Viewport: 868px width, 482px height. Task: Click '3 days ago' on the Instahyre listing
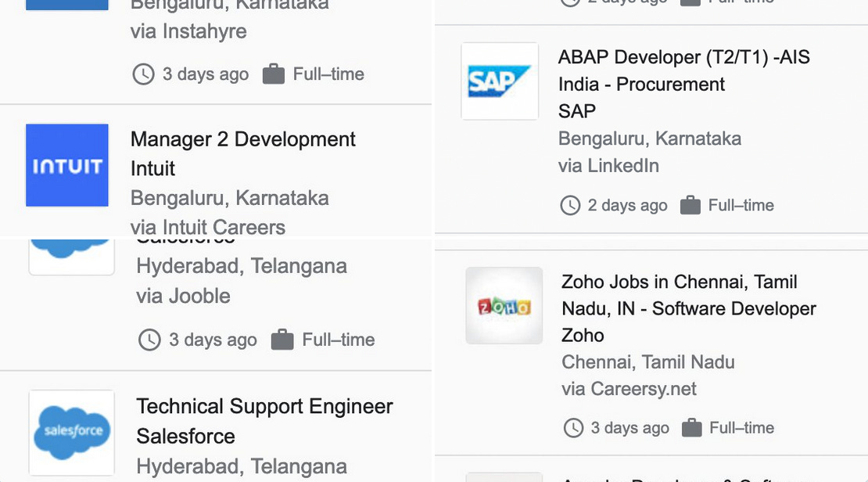pos(206,74)
